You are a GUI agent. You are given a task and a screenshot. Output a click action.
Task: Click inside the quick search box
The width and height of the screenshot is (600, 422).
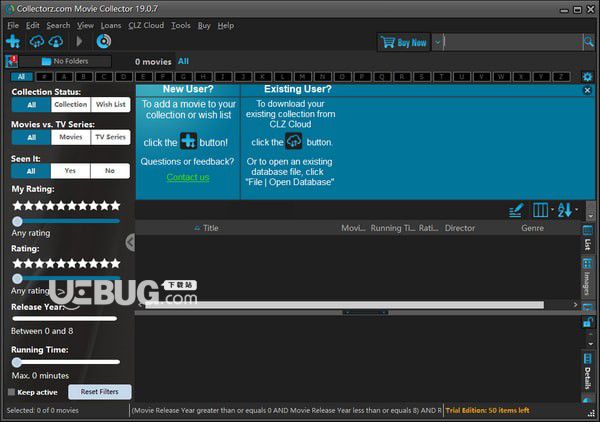point(513,42)
